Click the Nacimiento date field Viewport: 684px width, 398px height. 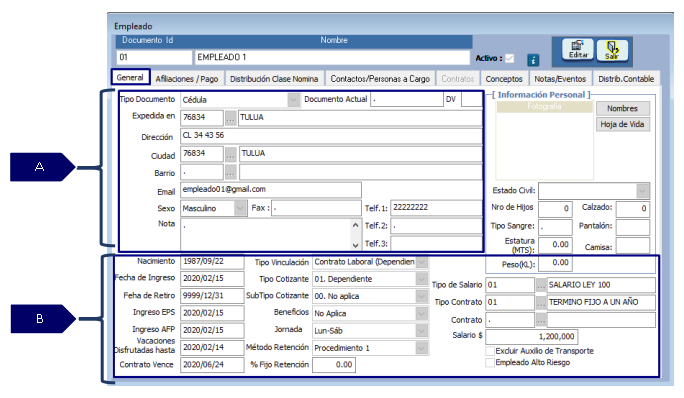[212, 261]
